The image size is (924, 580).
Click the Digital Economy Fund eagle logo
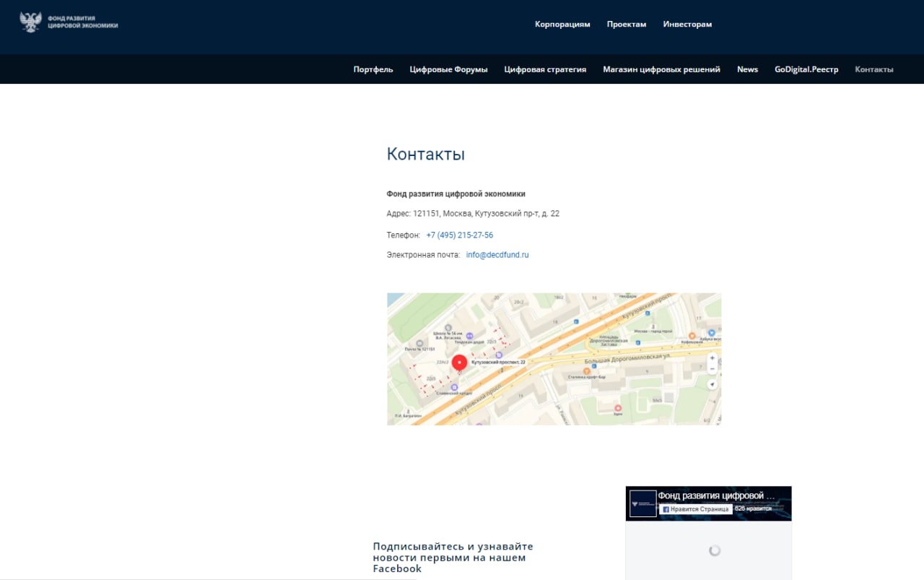pyautogui.click(x=30, y=22)
